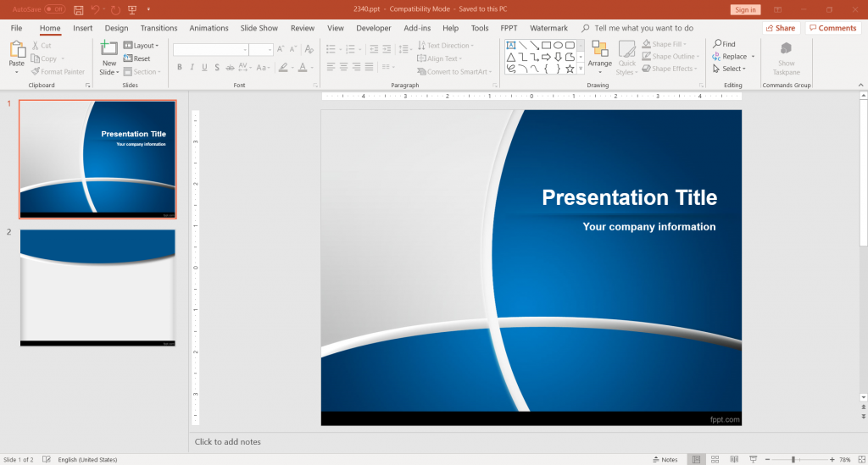Switch to Reading View icon
The height and width of the screenshot is (465, 868).
[734, 459]
